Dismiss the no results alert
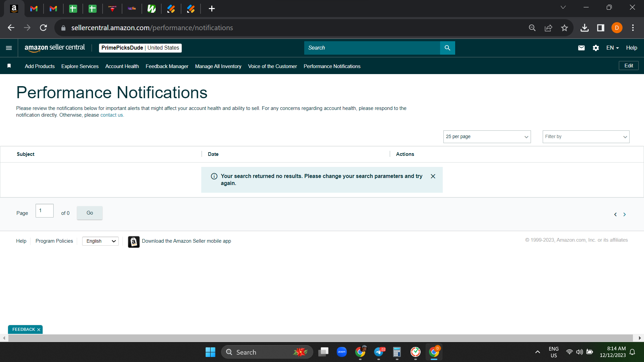The width and height of the screenshot is (644, 362). (433, 176)
